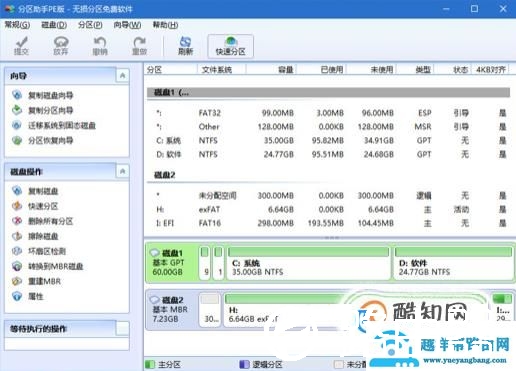Sort by the 已使用 column header
516x371 pixels.
pos(322,69)
